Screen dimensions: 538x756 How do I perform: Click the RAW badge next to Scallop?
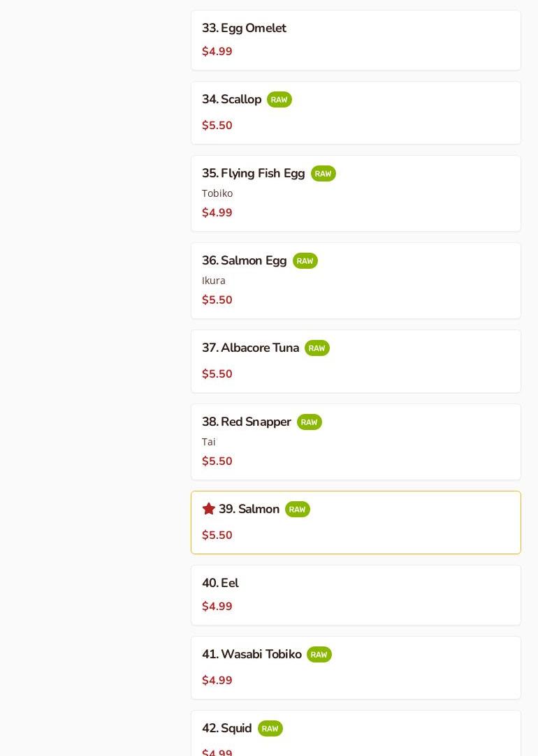click(x=279, y=100)
